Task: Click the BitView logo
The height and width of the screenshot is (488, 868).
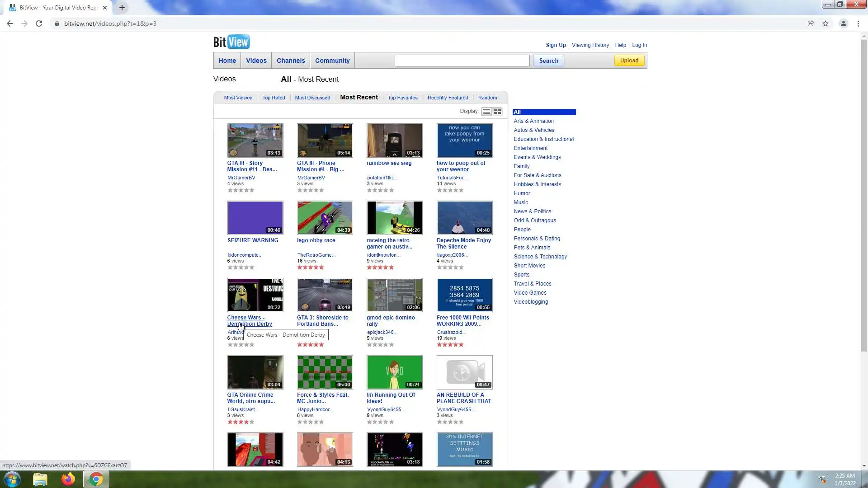Action: (x=231, y=42)
